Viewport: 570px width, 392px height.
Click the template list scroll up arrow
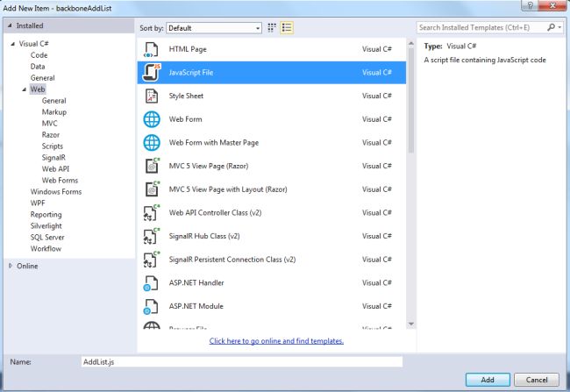[411, 43]
